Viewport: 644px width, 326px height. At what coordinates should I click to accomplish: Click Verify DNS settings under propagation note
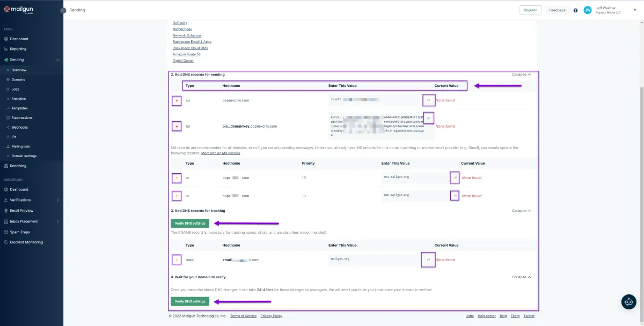190,301
